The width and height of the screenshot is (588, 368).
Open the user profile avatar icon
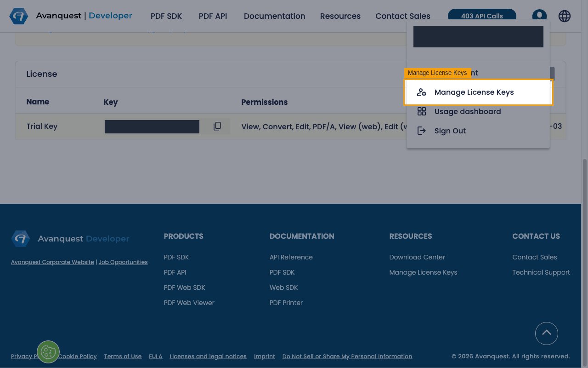click(x=539, y=16)
